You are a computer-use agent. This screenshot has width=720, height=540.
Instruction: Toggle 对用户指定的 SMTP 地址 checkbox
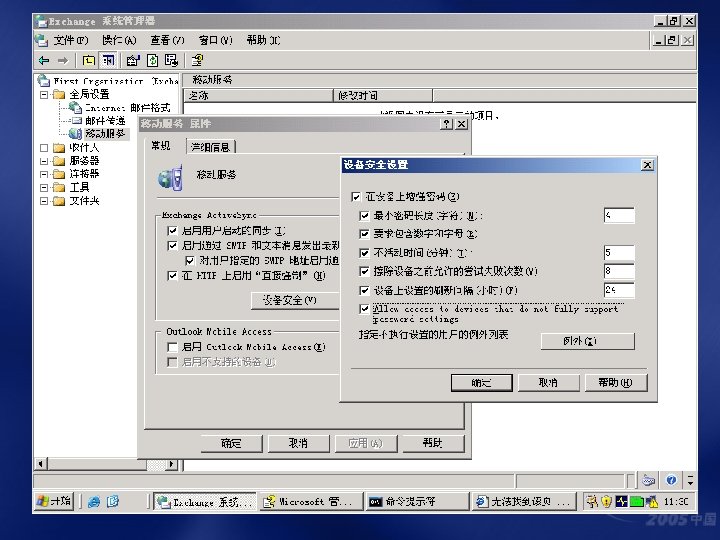tap(189, 261)
